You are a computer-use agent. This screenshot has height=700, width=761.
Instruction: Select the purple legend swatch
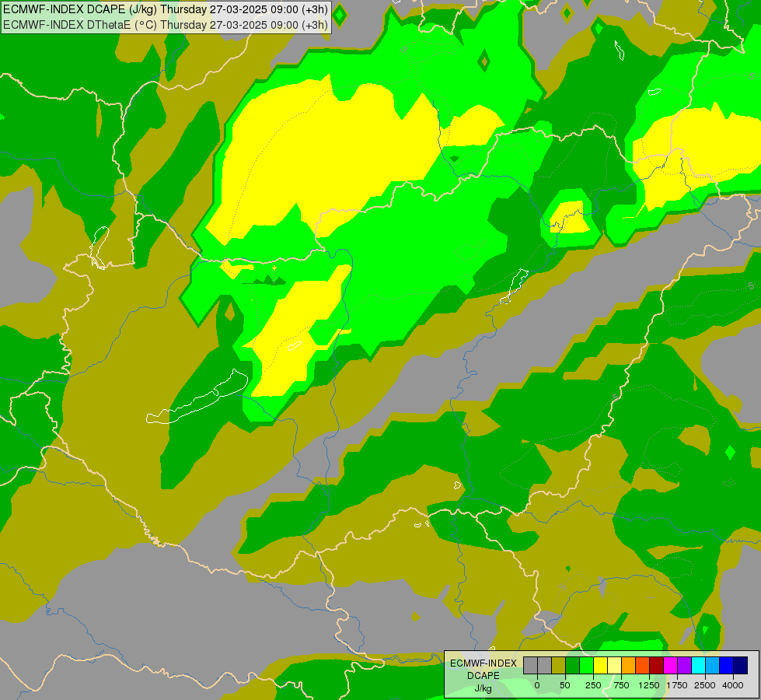pyautogui.click(x=684, y=666)
